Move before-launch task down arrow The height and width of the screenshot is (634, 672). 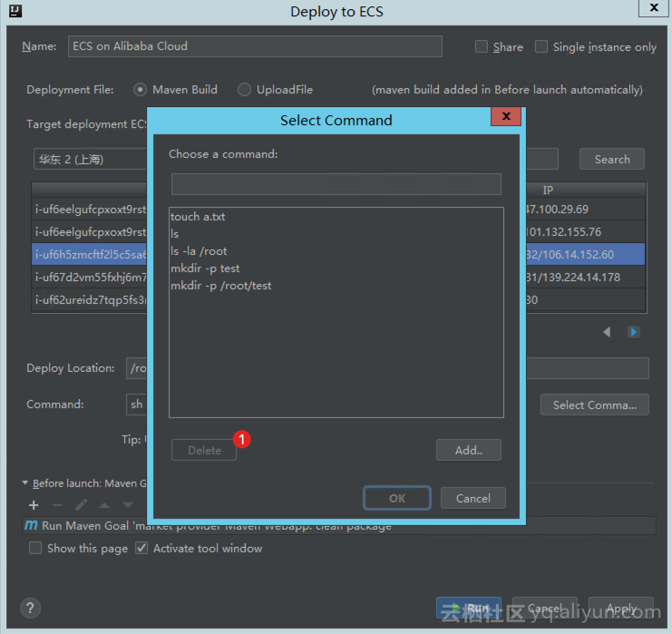click(128, 505)
